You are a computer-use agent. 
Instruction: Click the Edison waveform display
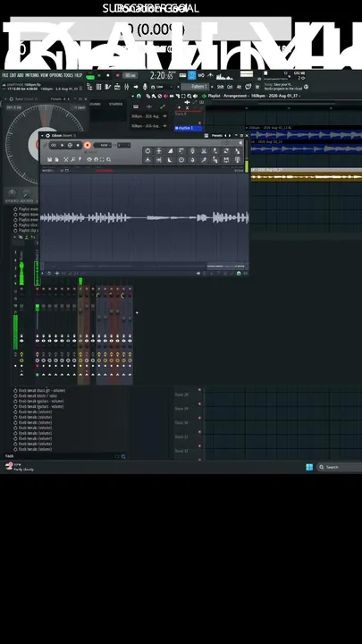[x=145, y=217]
